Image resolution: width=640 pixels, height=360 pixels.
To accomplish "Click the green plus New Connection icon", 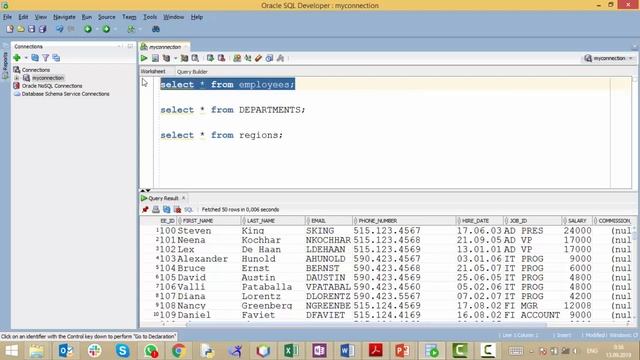I will pyautogui.click(x=17, y=58).
